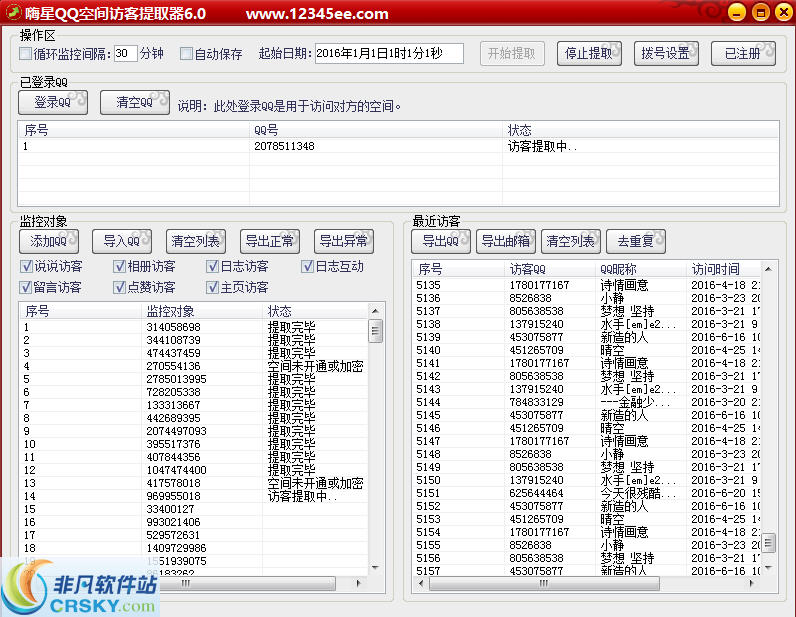Screen dimensions: 796x617
Task: Select monitor row 1409729986
Action: [x=193, y=548]
